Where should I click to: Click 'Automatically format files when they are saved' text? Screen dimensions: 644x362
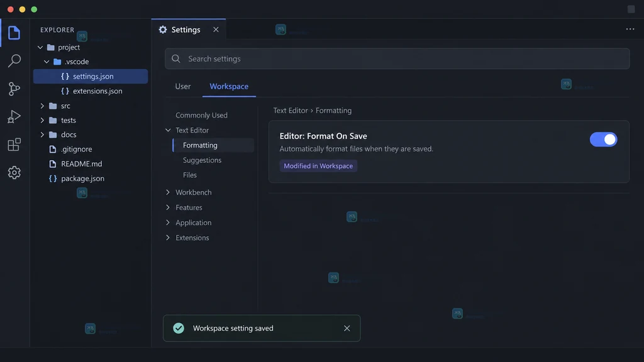pos(357,149)
